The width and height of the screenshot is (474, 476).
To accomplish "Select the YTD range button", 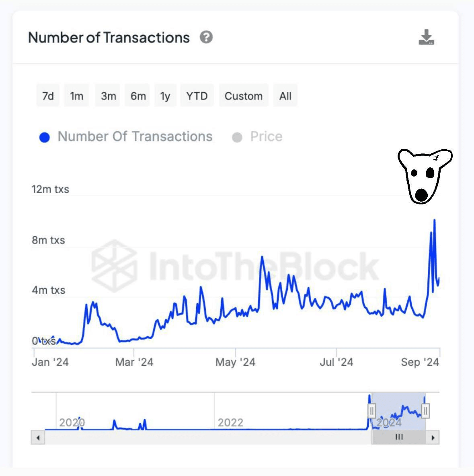I will [x=197, y=96].
